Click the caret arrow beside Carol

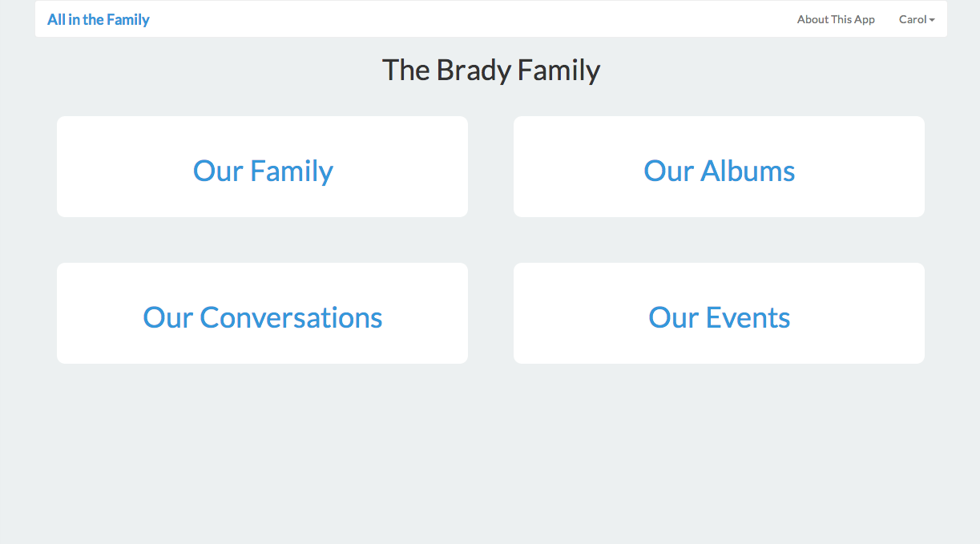point(932,20)
